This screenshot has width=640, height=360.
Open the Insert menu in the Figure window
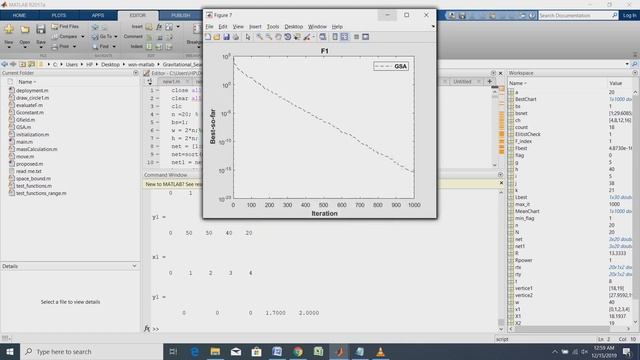pos(255,27)
